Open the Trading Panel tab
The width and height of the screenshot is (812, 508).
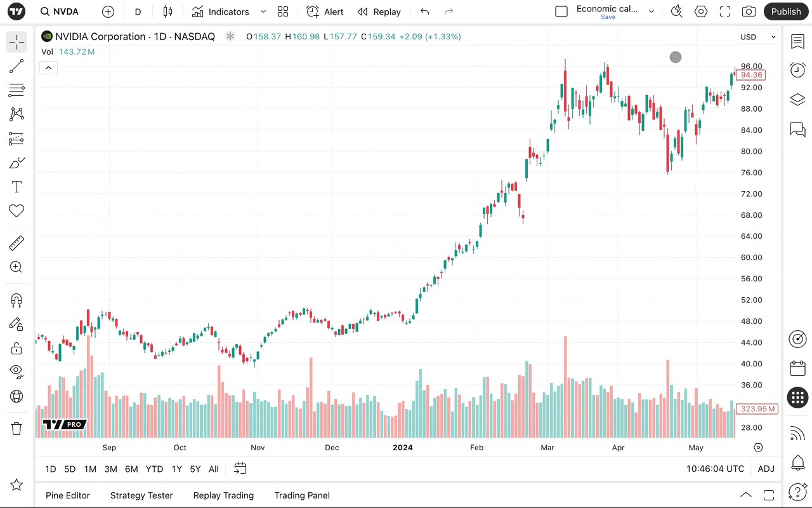point(302,495)
